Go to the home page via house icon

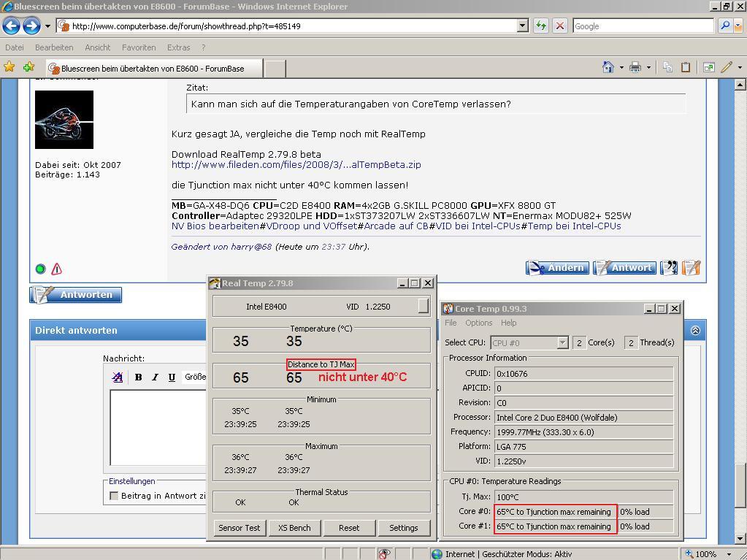[x=608, y=67]
